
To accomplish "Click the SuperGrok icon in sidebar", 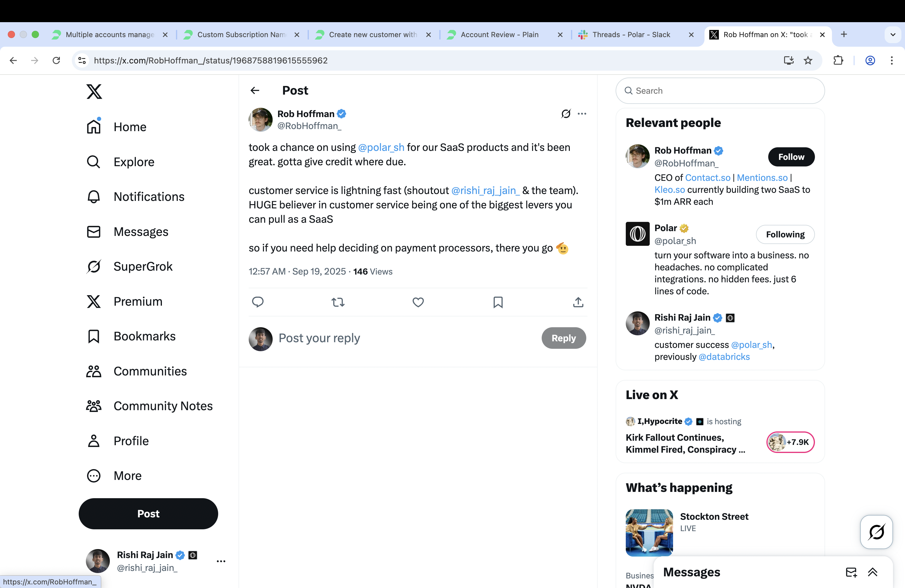I will click(94, 266).
